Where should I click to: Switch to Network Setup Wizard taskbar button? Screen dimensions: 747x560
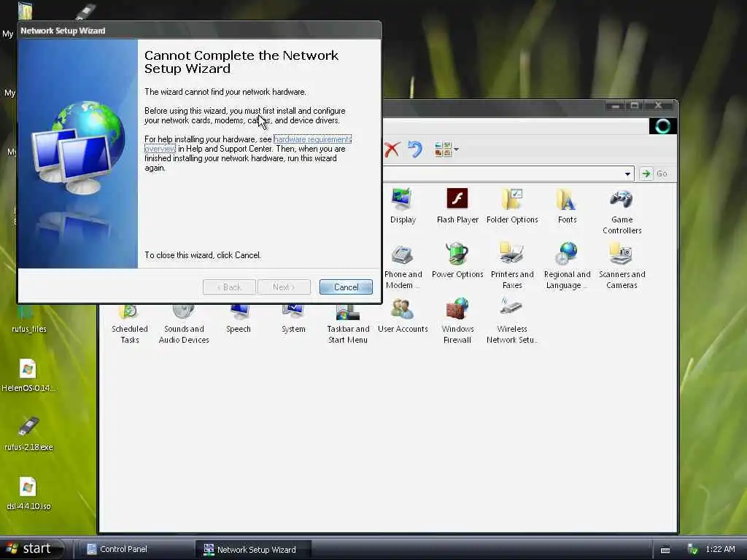pyautogui.click(x=254, y=549)
